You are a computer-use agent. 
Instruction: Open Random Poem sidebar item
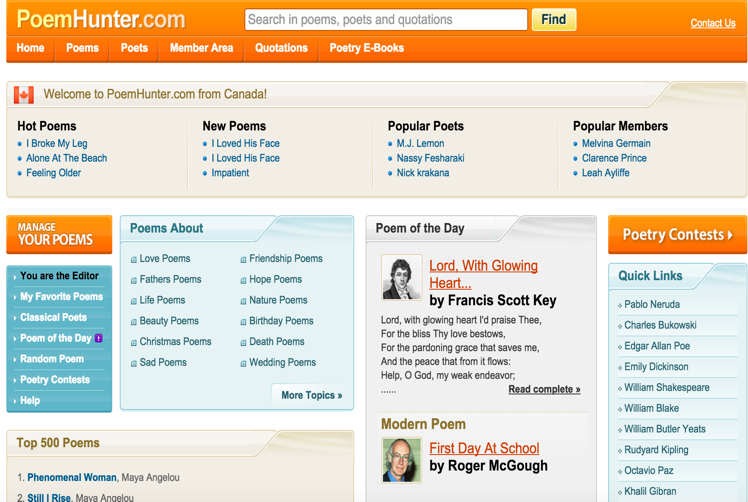[52, 359]
